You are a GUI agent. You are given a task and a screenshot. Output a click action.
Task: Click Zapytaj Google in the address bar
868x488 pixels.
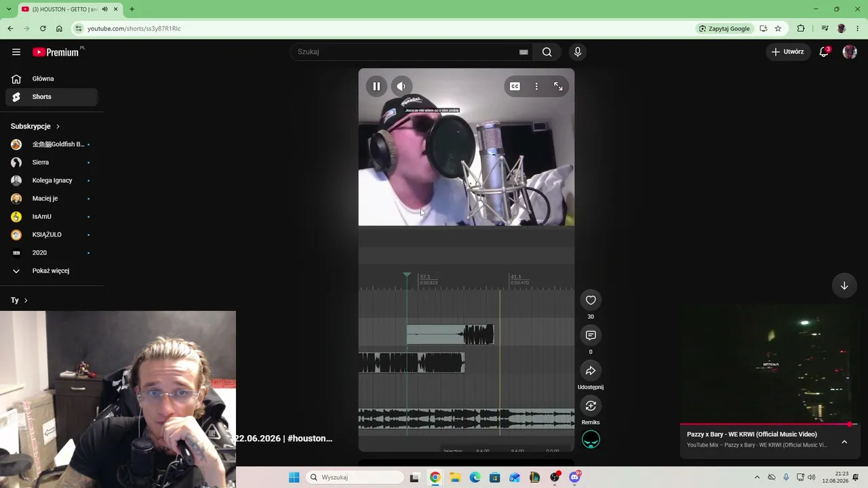tap(725, 28)
